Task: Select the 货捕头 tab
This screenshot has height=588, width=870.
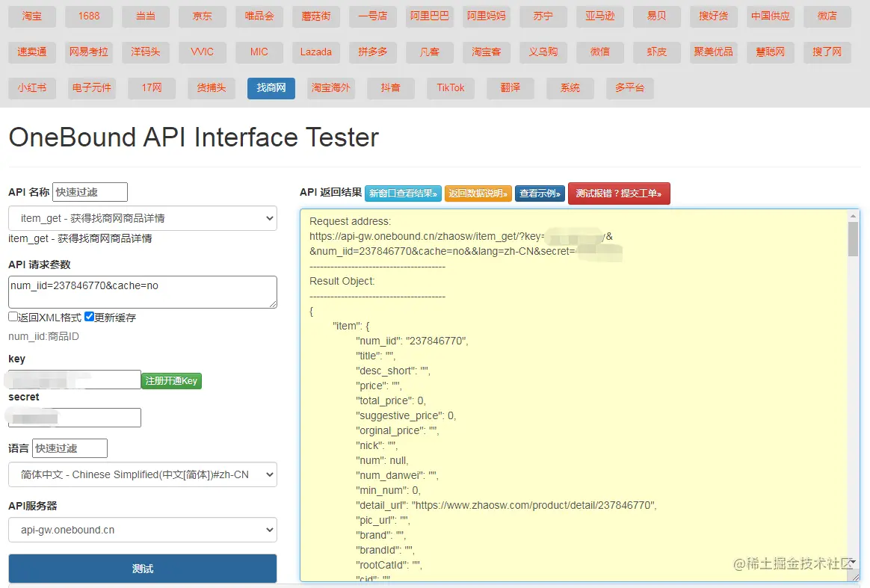Action: click(212, 88)
